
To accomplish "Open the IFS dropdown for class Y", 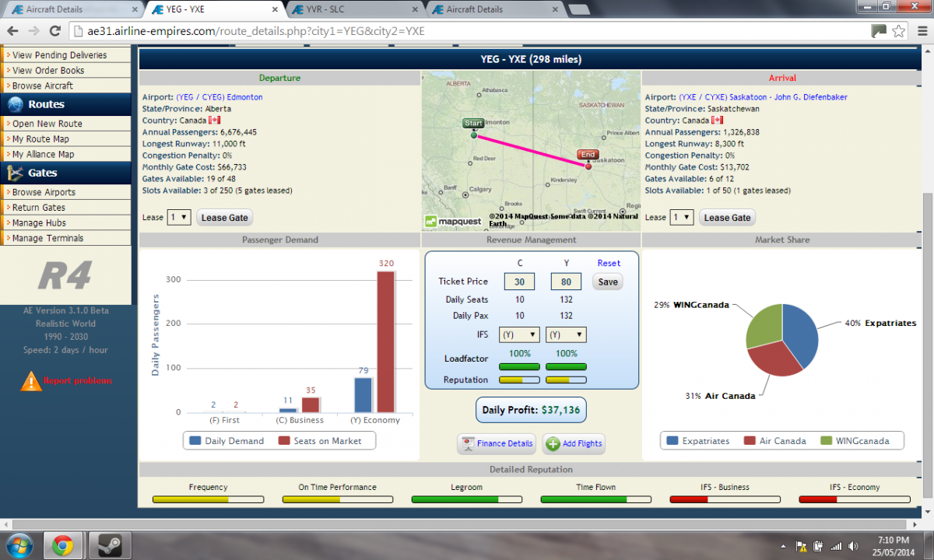I will [x=567, y=334].
